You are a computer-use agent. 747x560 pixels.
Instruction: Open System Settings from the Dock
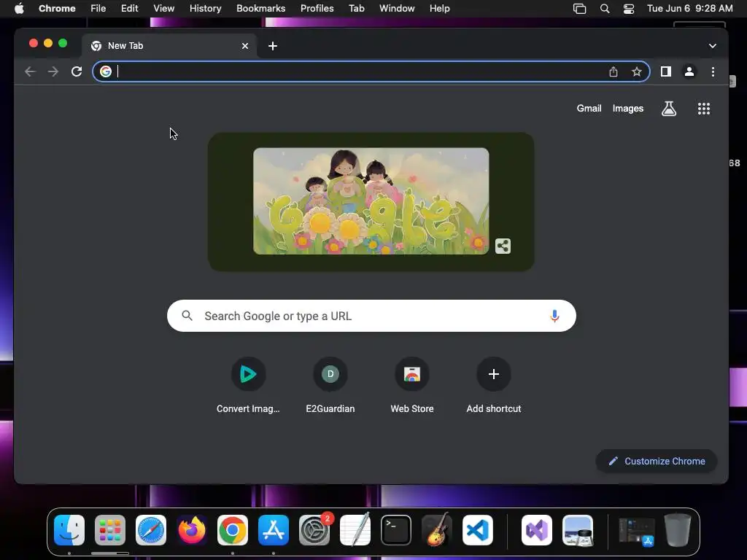314,530
